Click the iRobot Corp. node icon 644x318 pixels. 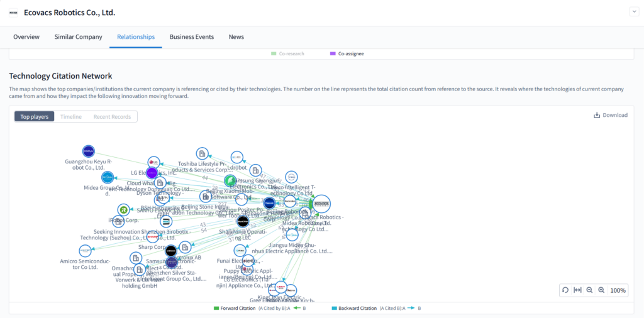[124, 210]
